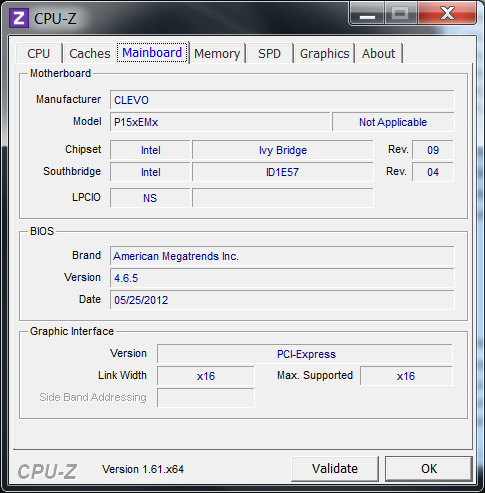485x493 pixels.
Task: Click the Manufacturer field showing CLEVO
Action: 282,100
